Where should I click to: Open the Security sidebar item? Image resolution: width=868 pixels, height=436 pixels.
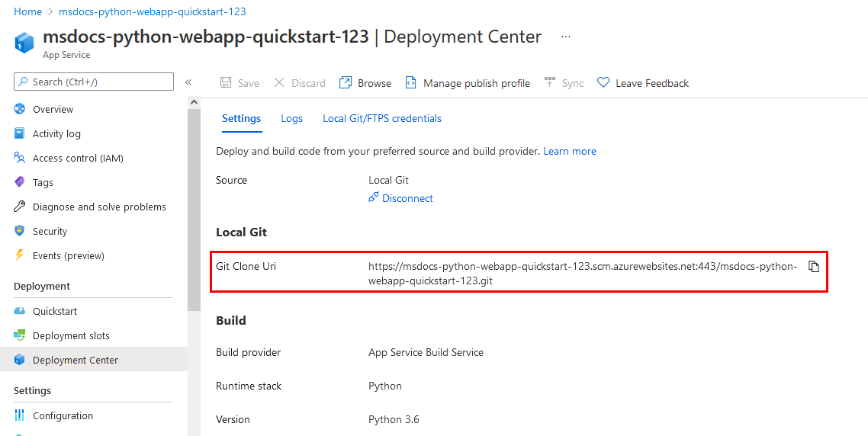50,232
